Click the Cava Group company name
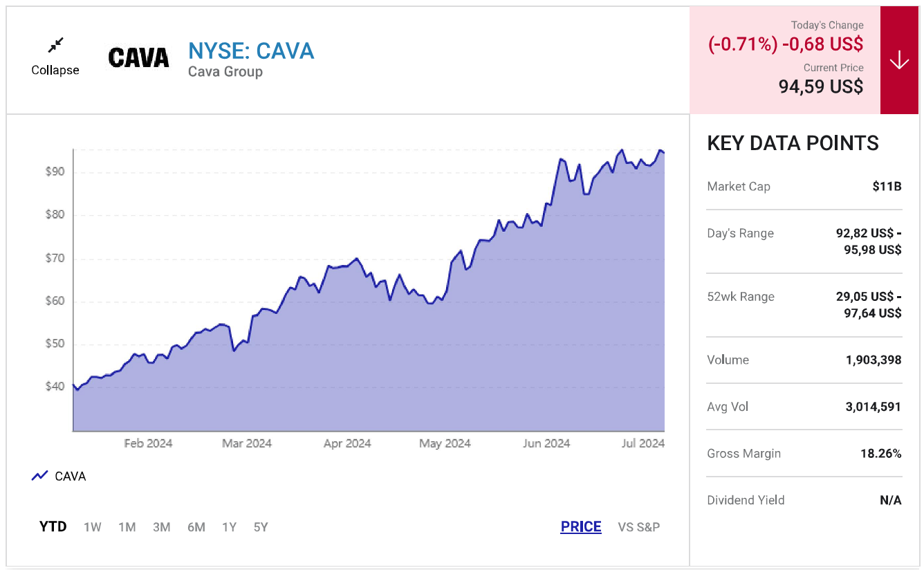Screen dimensions: 924x570 click(x=225, y=71)
